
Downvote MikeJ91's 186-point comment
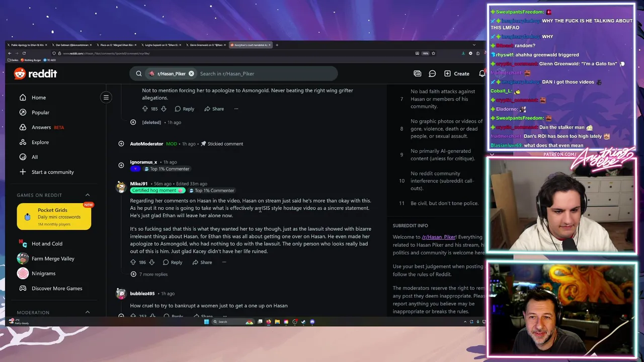point(152,262)
